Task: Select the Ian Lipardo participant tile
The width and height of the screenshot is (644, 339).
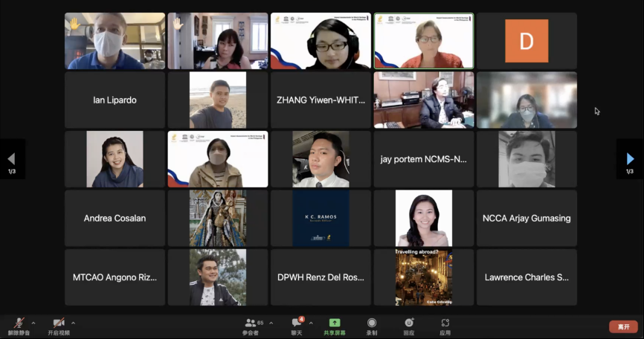Action: point(115,100)
